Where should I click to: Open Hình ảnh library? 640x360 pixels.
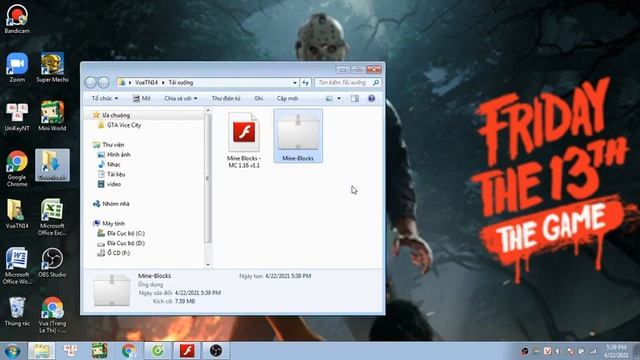click(118, 154)
